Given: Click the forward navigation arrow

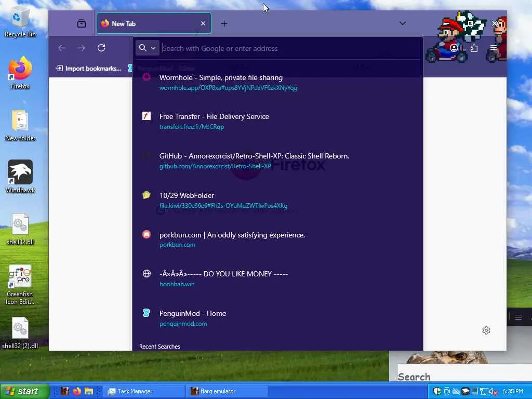Looking at the screenshot, I should (82, 48).
